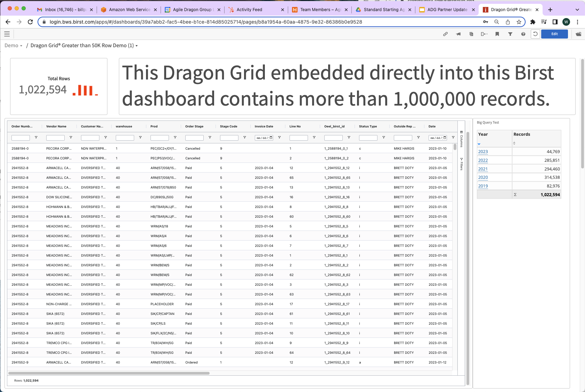Click the Vendor Name filter input field

(x=55, y=138)
